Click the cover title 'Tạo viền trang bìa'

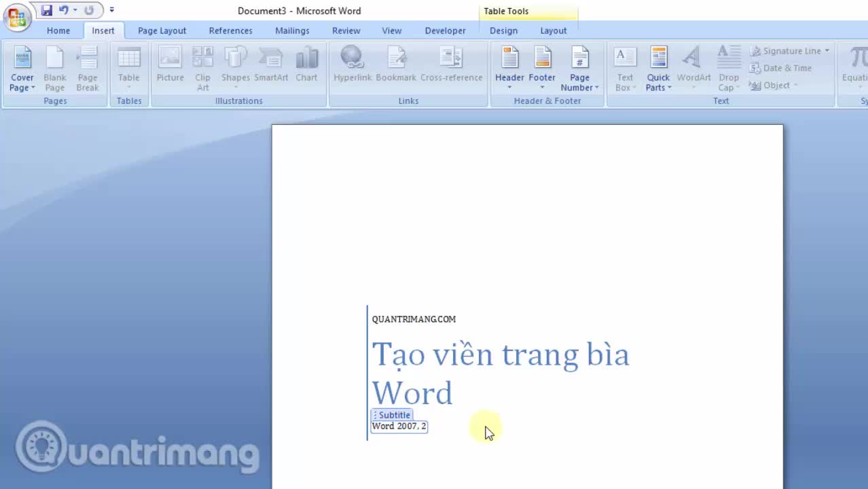click(x=501, y=355)
